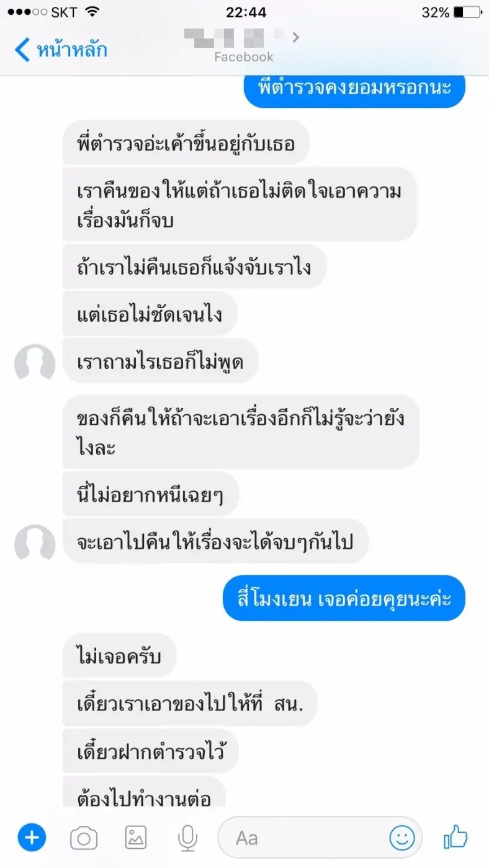
Task: Tap the blurred contact name header
Action: click(x=237, y=37)
